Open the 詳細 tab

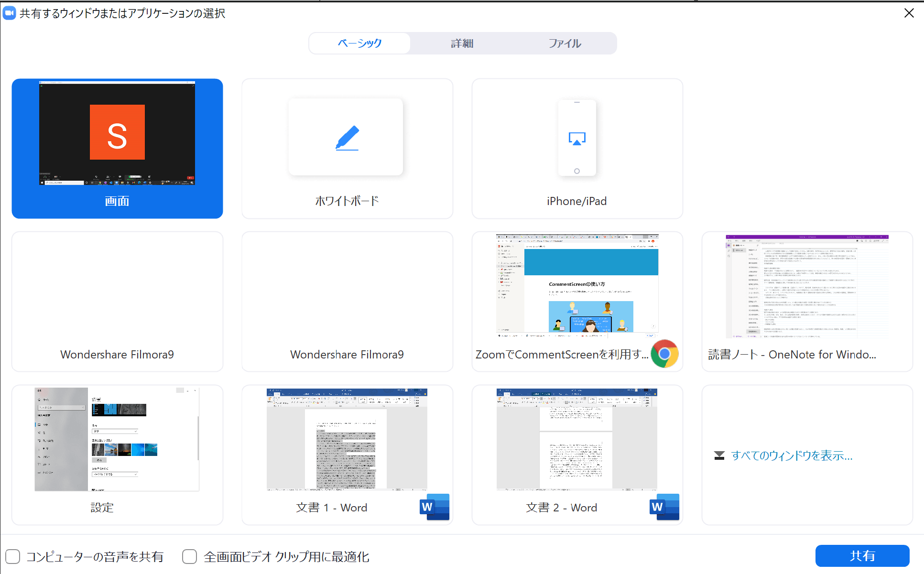tap(462, 43)
